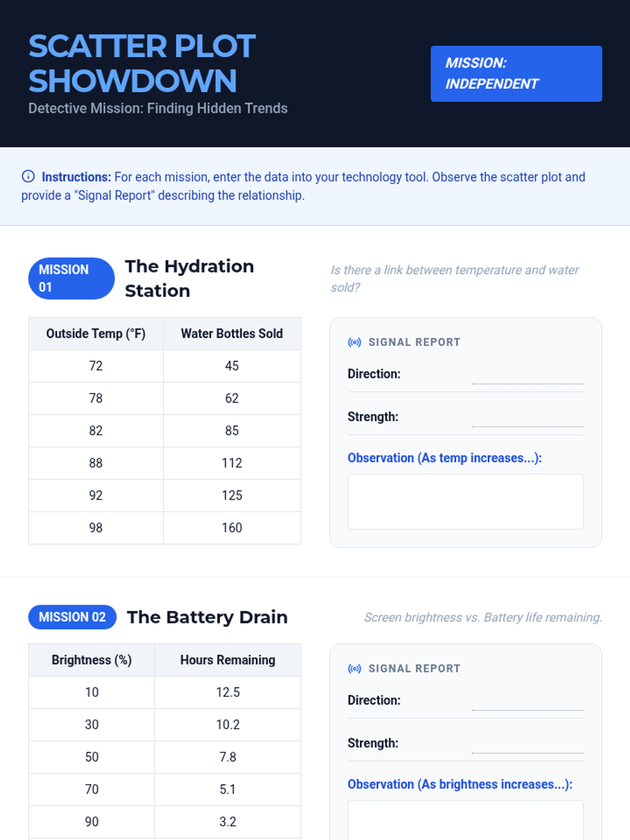Click the table cell showing 12.5
Screen dimensions: 630x840
(x=228, y=692)
